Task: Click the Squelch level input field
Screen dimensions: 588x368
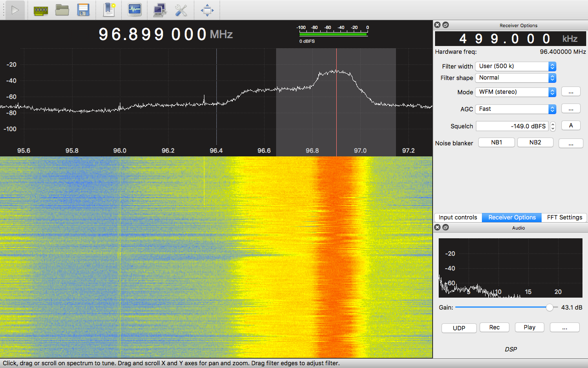Action: pos(512,126)
